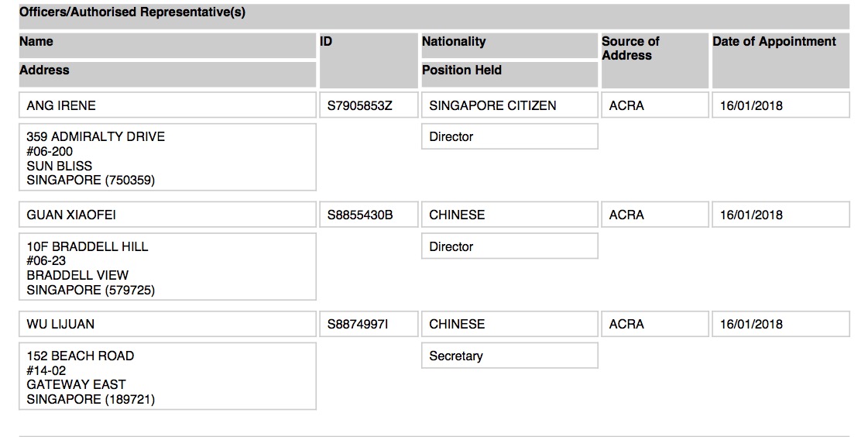Select the ID field S8874997I

tap(369, 324)
